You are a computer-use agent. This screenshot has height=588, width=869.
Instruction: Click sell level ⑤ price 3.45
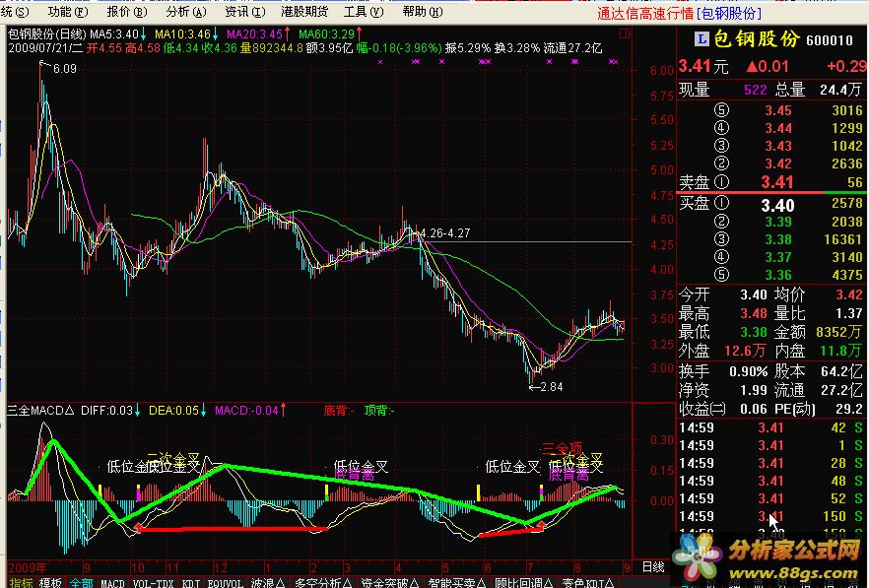tap(778, 110)
